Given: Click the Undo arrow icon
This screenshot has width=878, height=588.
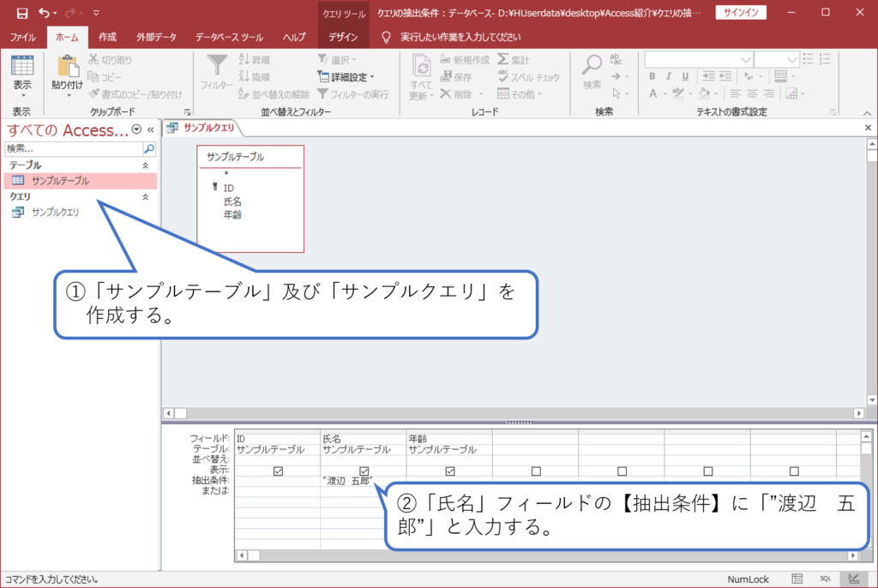Looking at the screenshot, I should click(x=44, y=12).
